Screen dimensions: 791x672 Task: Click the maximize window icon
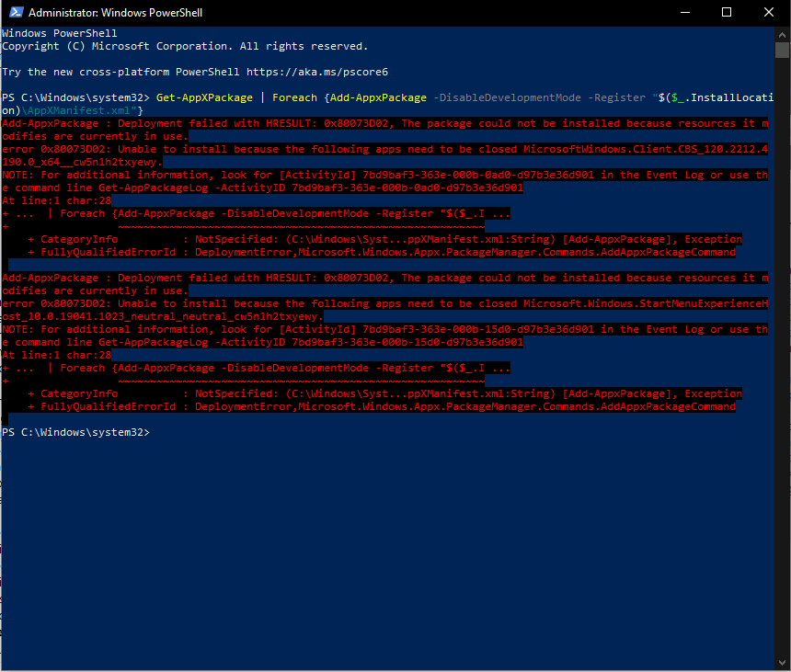pos(727,13)
